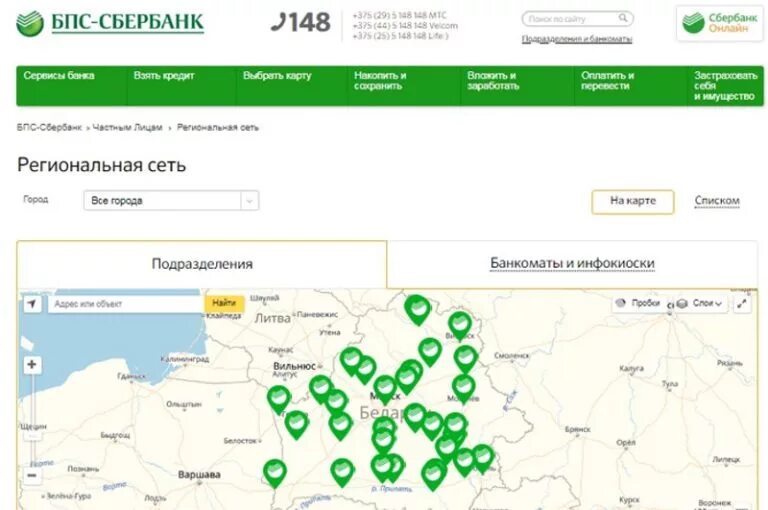The width and height of the screenshot is (768, 510).
Task: Open Застраховать себя и имущество menu
Action: (x=725, y=86)
